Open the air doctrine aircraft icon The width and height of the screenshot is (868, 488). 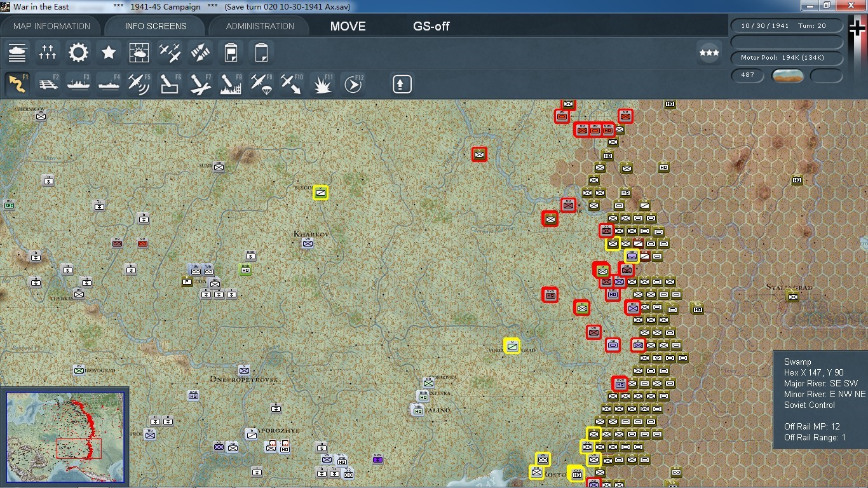coord(170,52)
